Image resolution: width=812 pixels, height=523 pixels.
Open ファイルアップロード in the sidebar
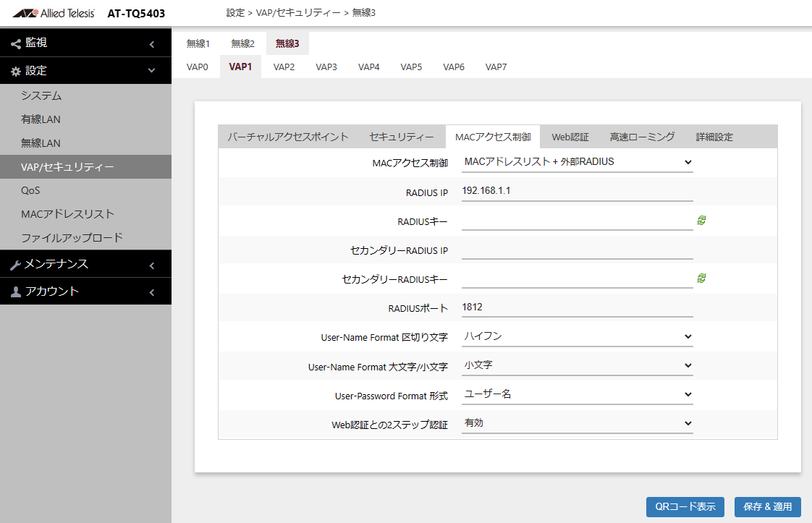point(85,238)
